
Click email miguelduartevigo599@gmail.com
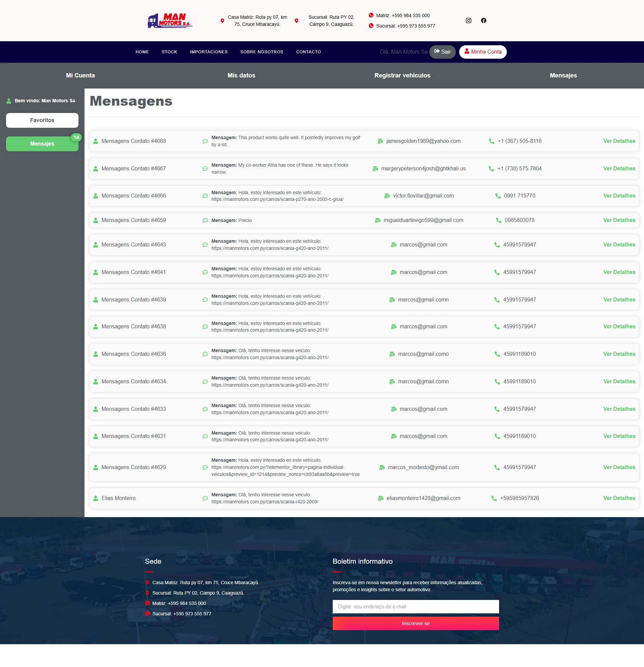[423, 220]
